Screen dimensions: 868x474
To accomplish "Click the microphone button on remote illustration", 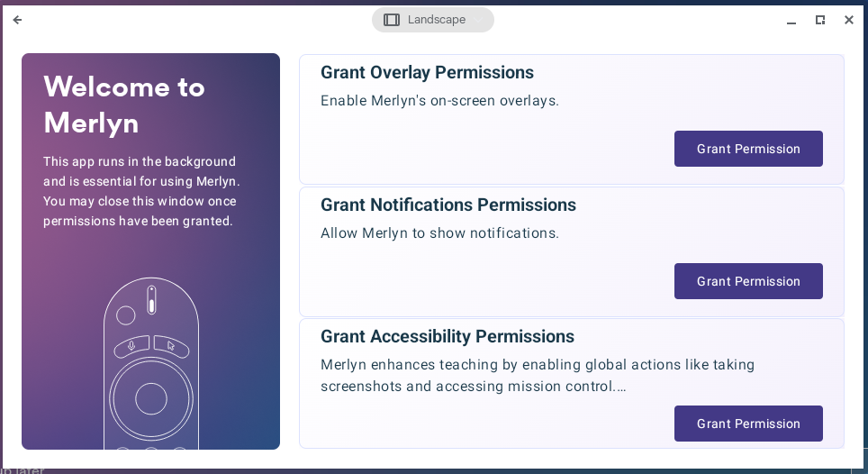I will (131, 345).
